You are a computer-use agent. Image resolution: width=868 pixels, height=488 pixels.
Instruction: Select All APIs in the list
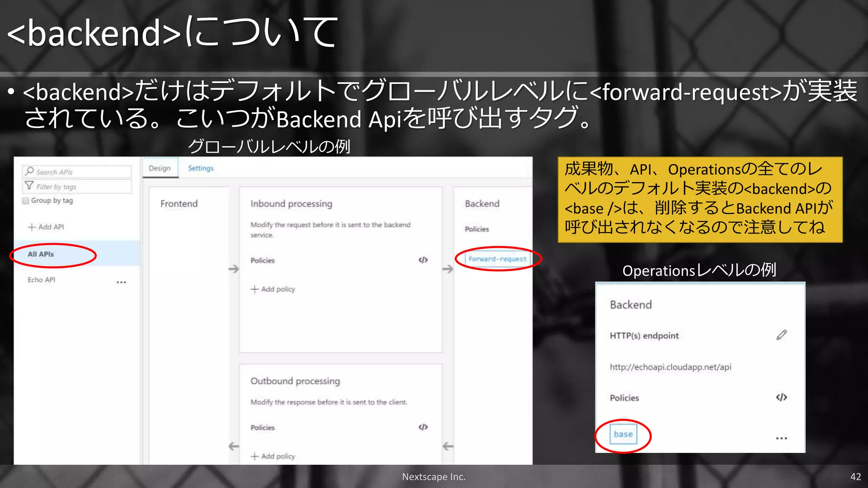point(77,254)
